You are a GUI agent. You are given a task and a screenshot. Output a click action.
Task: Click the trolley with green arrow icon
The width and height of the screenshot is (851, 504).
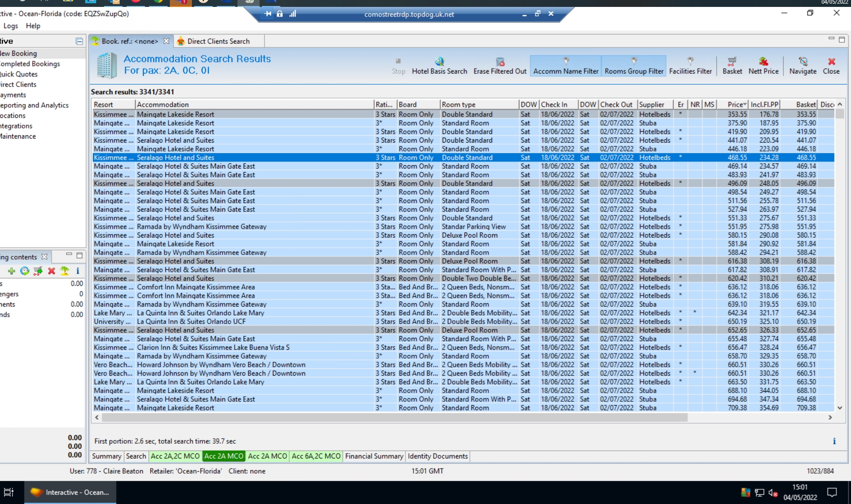coord(38,271)
